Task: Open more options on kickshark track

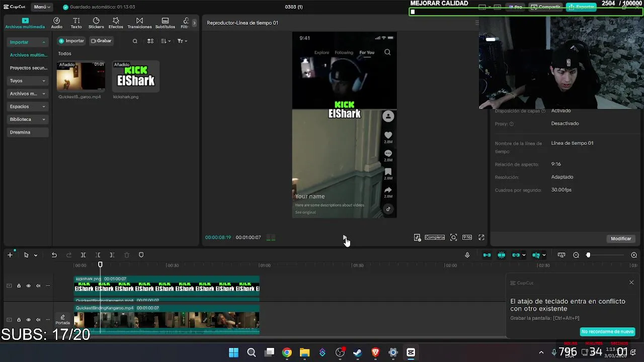Action: (48, 286)
